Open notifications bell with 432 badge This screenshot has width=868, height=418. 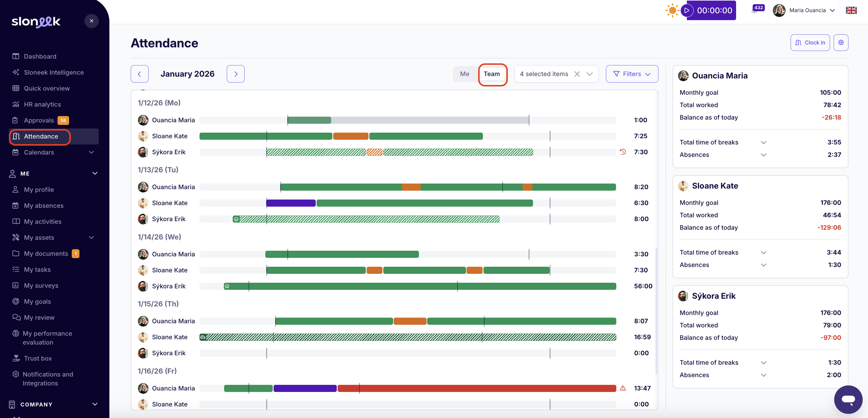point(754,11)
